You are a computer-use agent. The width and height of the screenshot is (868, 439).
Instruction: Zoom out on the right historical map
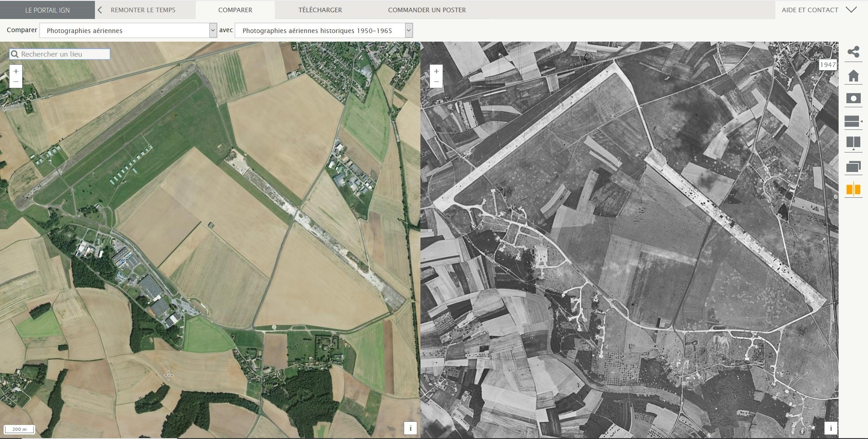tap(436, 82)
